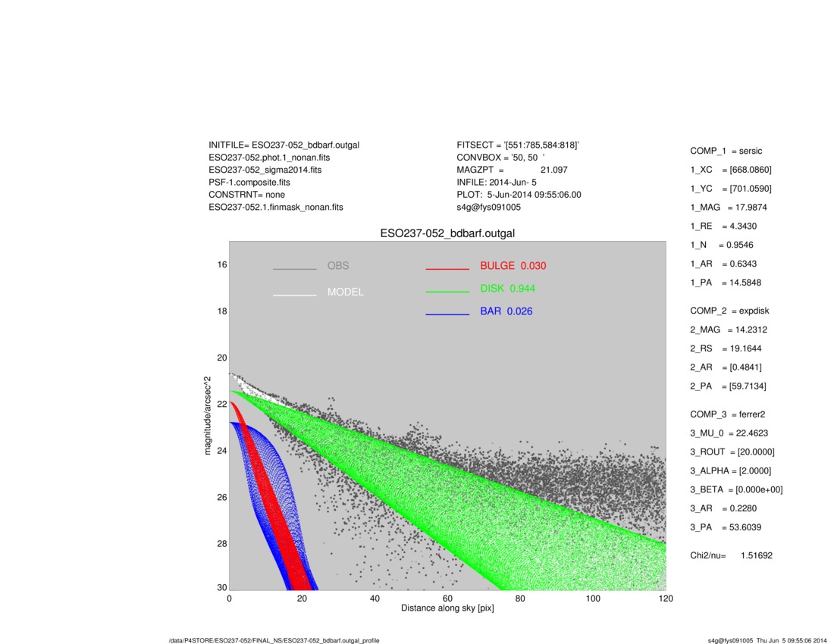Screen dimensions: 834x644
Task: Click the 1_AR = 0.6343 entry
Action: pyautogui.click(x=723, y=264)
